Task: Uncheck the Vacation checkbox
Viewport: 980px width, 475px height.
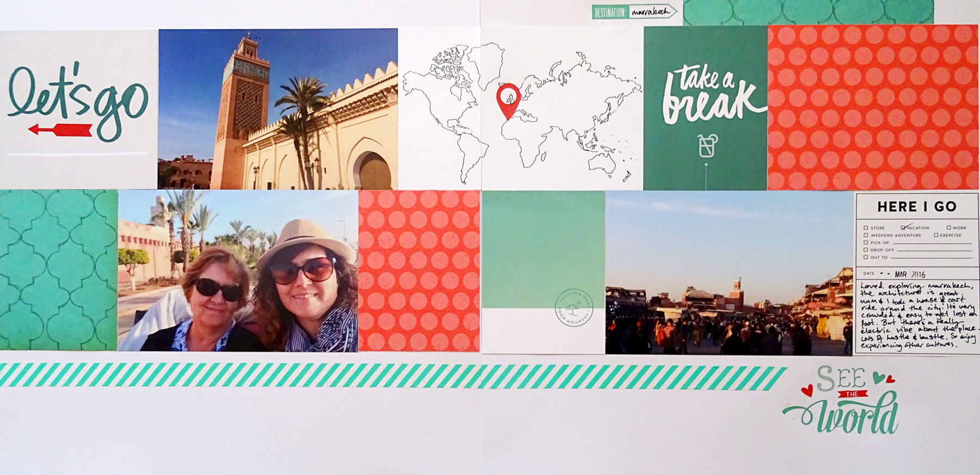Action: [903, 227]
